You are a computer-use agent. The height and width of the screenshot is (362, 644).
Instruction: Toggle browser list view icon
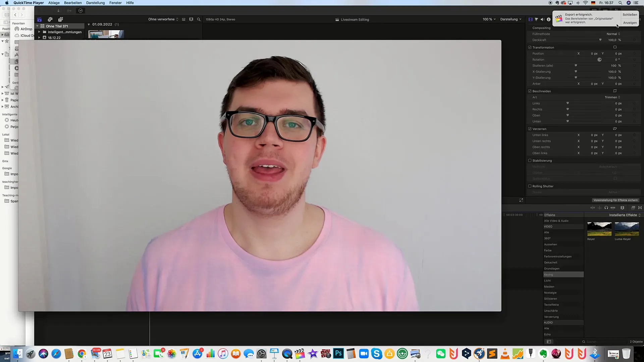183,19
